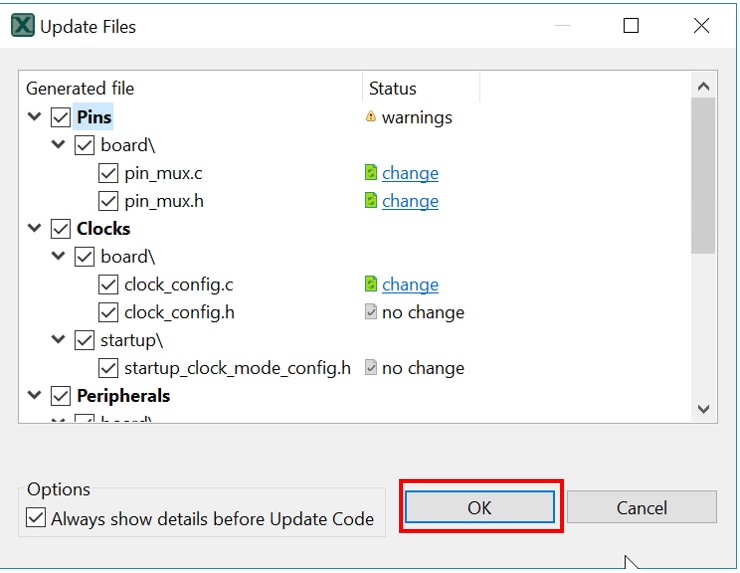Click no change icon for startup_clock_mode_config.h
Image resolution: width=740 pixels, height=573 pixels.
(371, 368)
